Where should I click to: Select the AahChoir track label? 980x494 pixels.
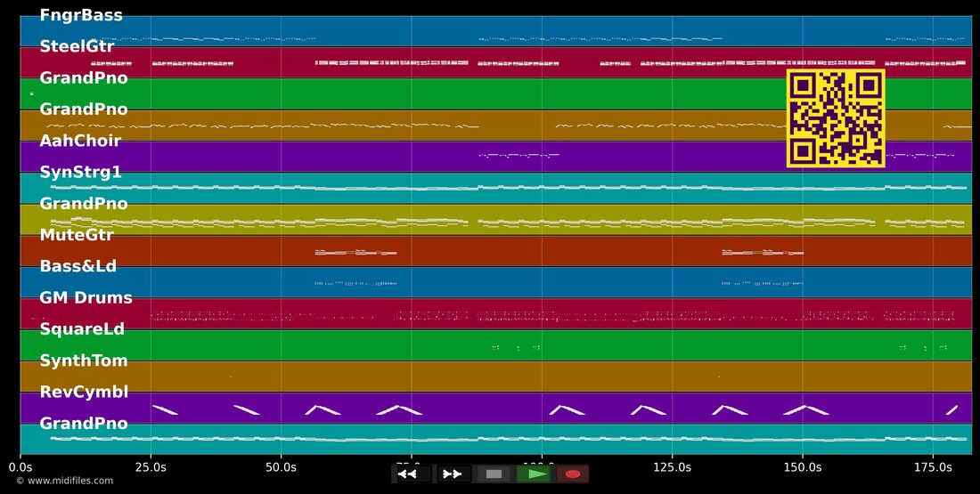pos(80,141)
